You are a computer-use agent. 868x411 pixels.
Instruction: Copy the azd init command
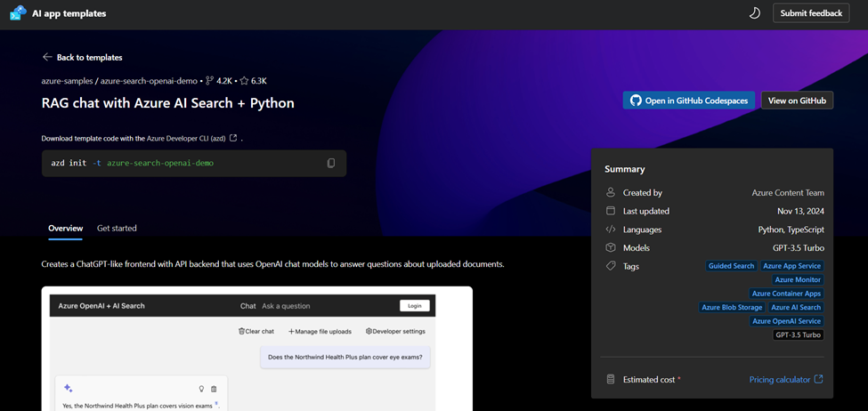tap(330, 163)
